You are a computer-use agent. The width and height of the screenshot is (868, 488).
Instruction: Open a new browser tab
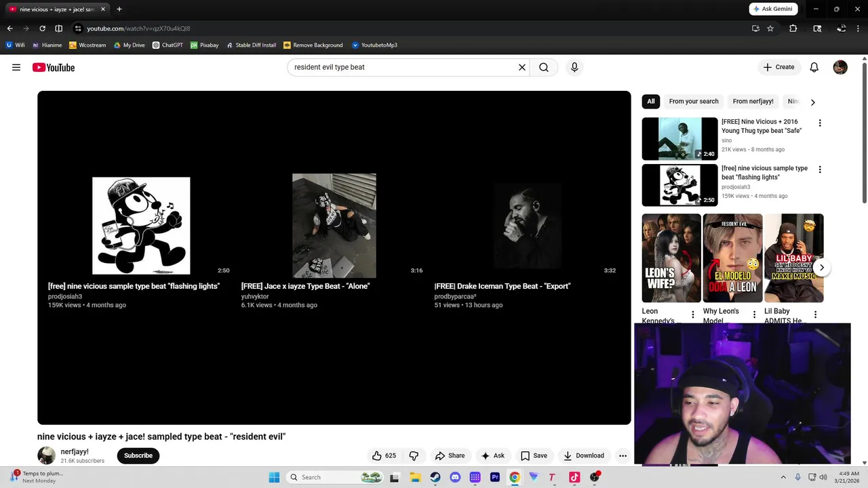click(x=119, y=9)
